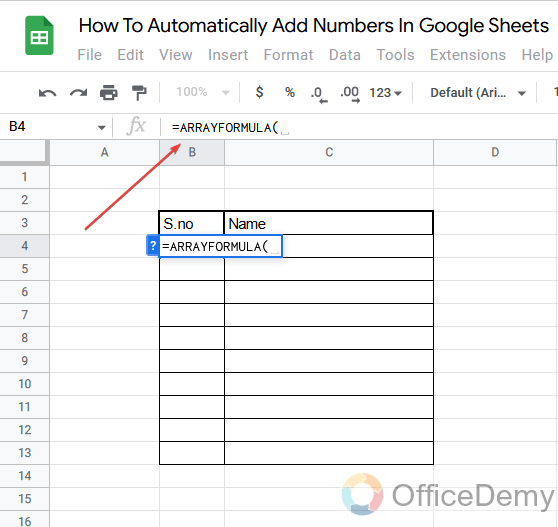Open the 100% zoom dropdown
Image resolution: width=558 pixels, height=527 pixels.
click(203, 93)
